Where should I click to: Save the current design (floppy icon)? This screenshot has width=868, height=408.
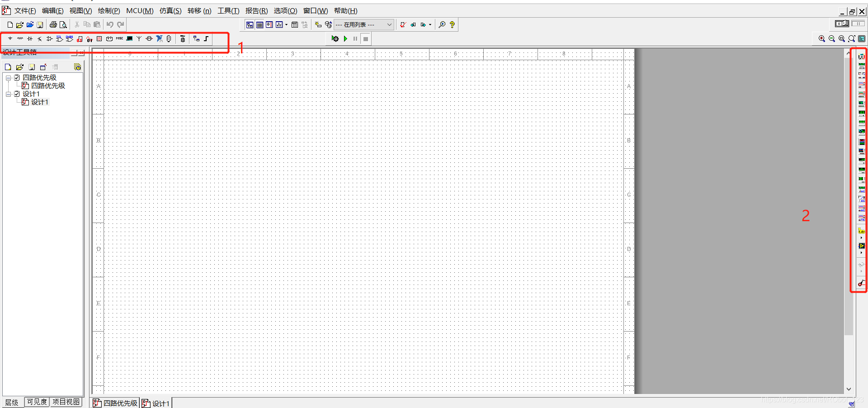pos(40,25)
